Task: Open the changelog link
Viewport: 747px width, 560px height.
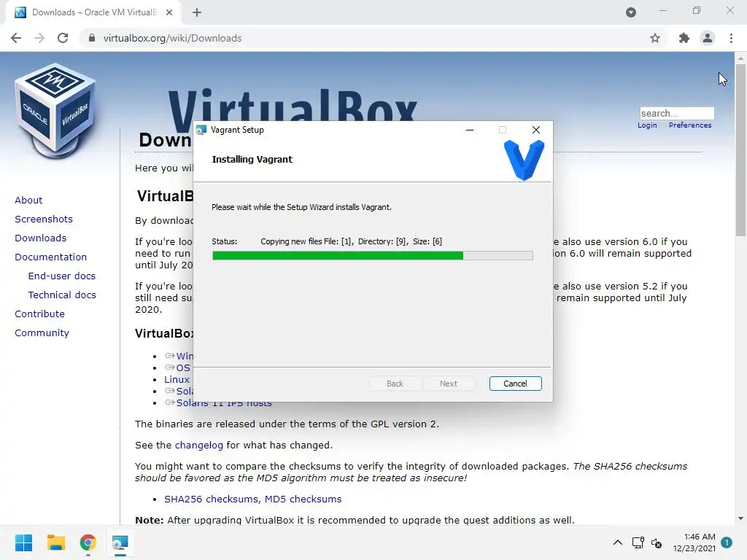Action: (198, 446)
